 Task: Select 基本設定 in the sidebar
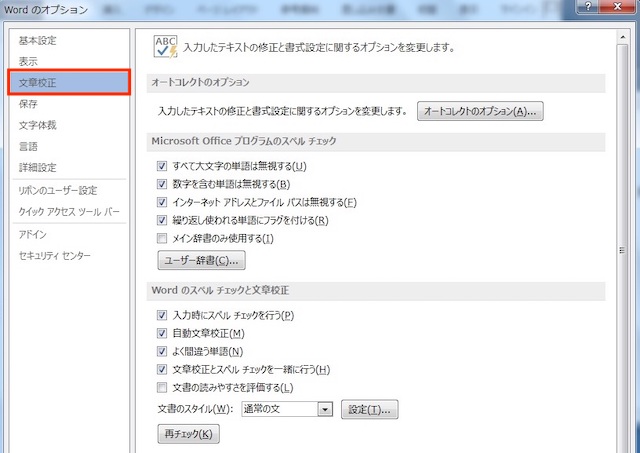coord(37,41)
